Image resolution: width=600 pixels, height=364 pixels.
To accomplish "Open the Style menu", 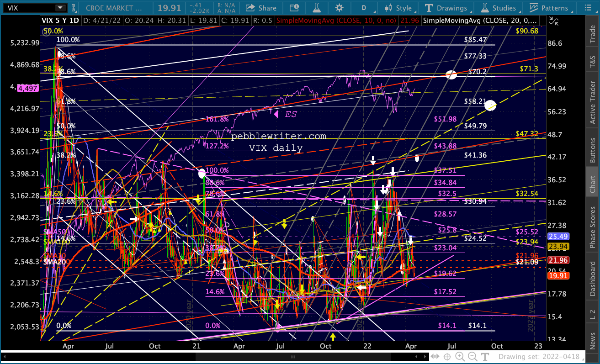I will [398, 8].
